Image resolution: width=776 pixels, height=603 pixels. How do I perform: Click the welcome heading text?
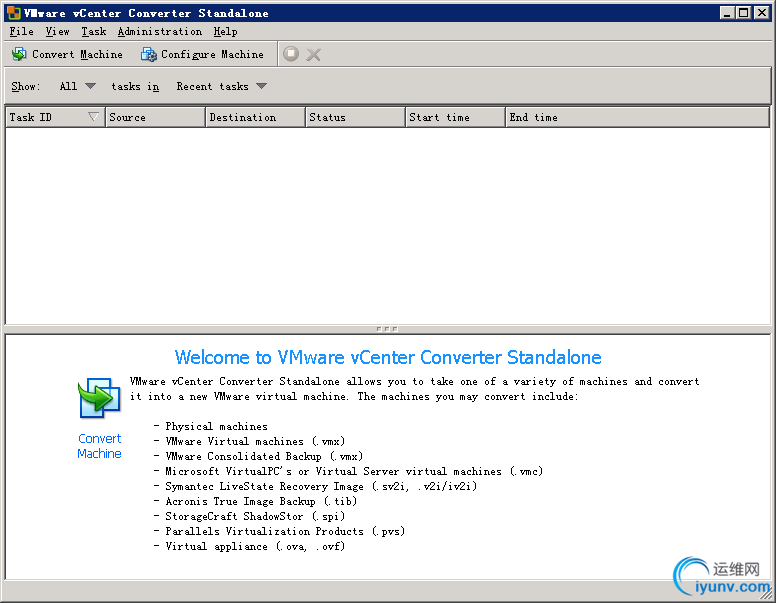tap(388, 357)
